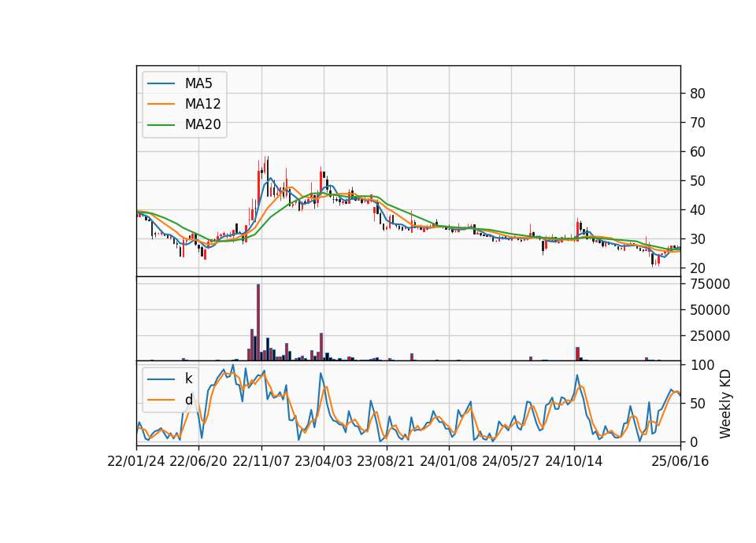Click the k legend label in KD panel
This screenshot has width=756, height=543.
[188, 379]
